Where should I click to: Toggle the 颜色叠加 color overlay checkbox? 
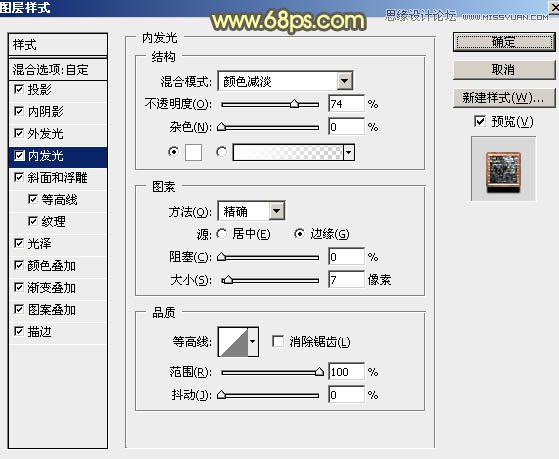coord(19,265)
